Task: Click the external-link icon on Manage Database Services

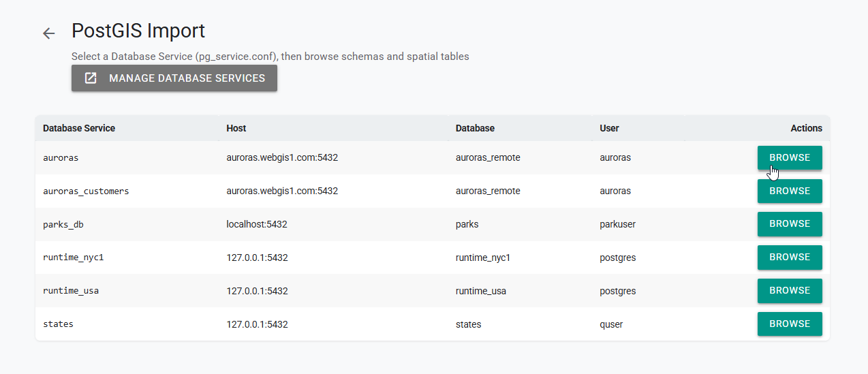Action: [x=91, y=78]
